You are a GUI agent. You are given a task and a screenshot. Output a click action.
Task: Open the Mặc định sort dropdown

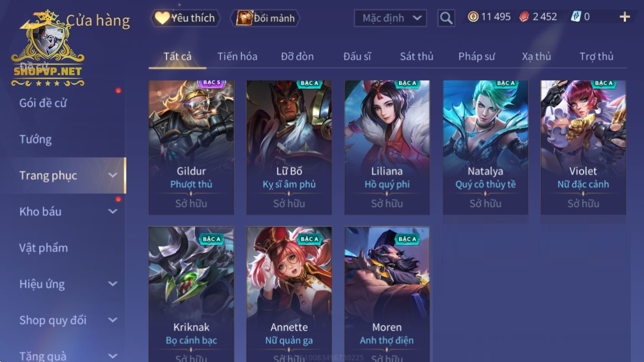(x=390, y=18)
